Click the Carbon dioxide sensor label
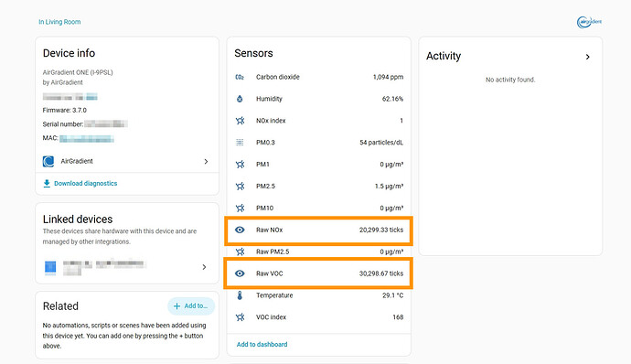 point(278,77)
